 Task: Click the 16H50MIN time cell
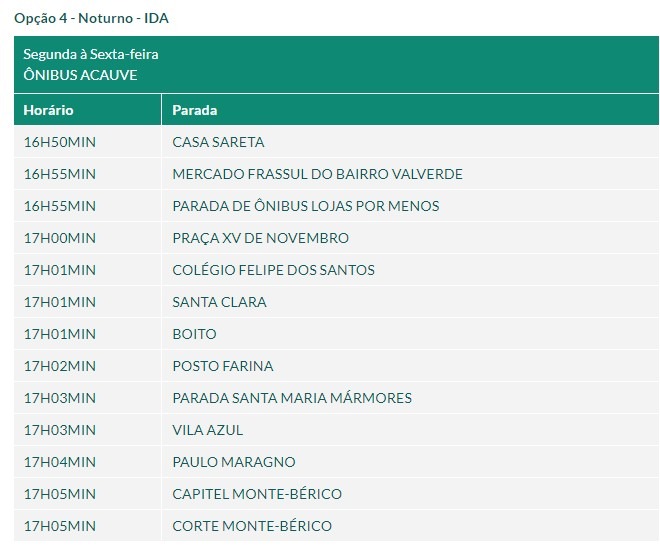point(60,142)
